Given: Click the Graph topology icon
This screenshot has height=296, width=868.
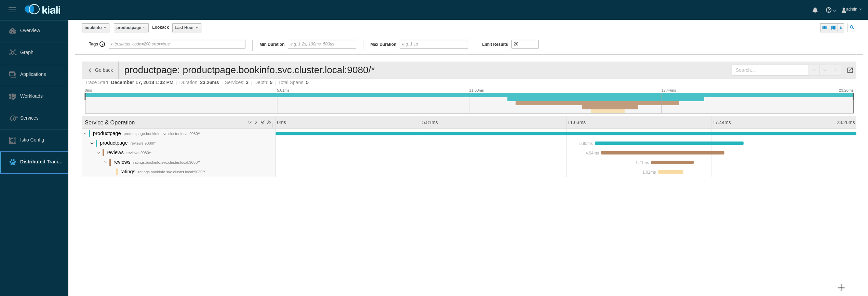Looking at the screenshot, I should (13, 53).
